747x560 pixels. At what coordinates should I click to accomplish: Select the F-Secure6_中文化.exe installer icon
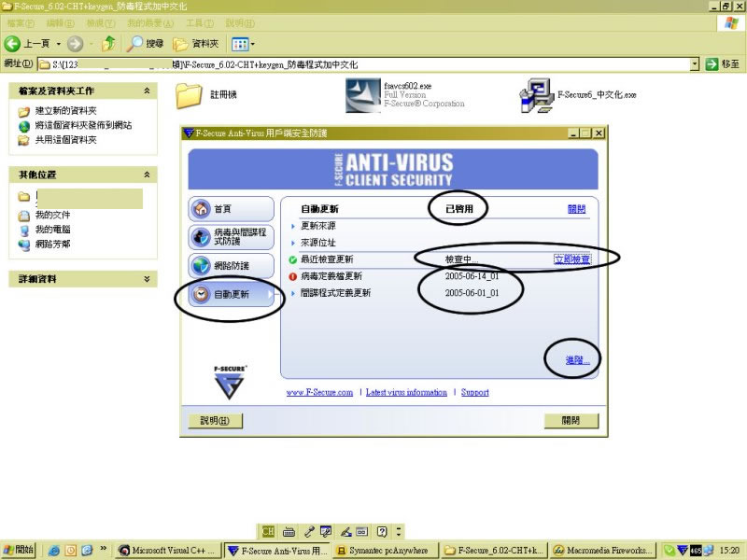[x=536, y=95]
